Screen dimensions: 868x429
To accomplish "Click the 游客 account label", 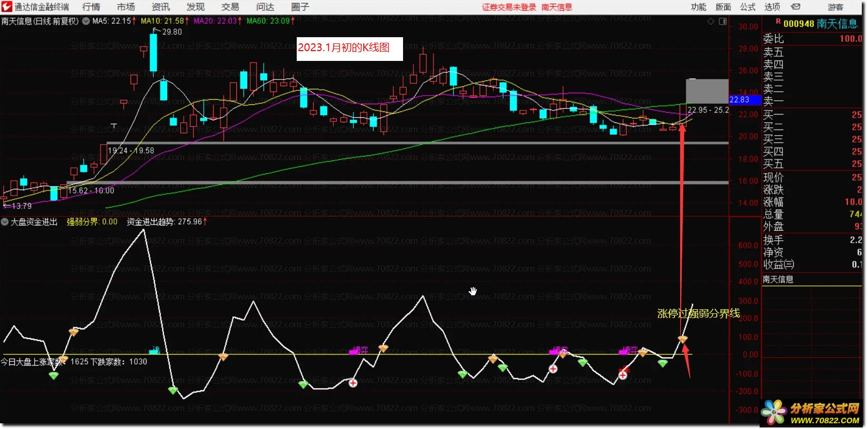I will (835, 7).
